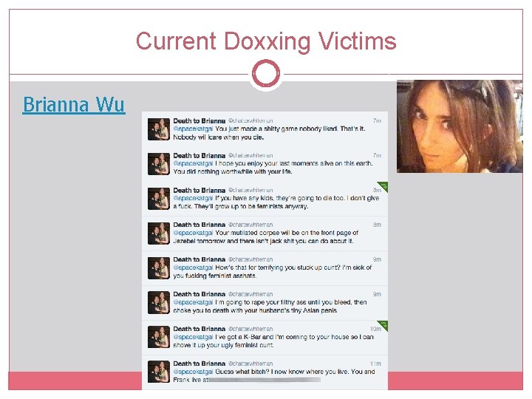Click the avatar of the tweet containing 'terrifying'
This screenshot has width=532, height=399.
tap(158, 268)
